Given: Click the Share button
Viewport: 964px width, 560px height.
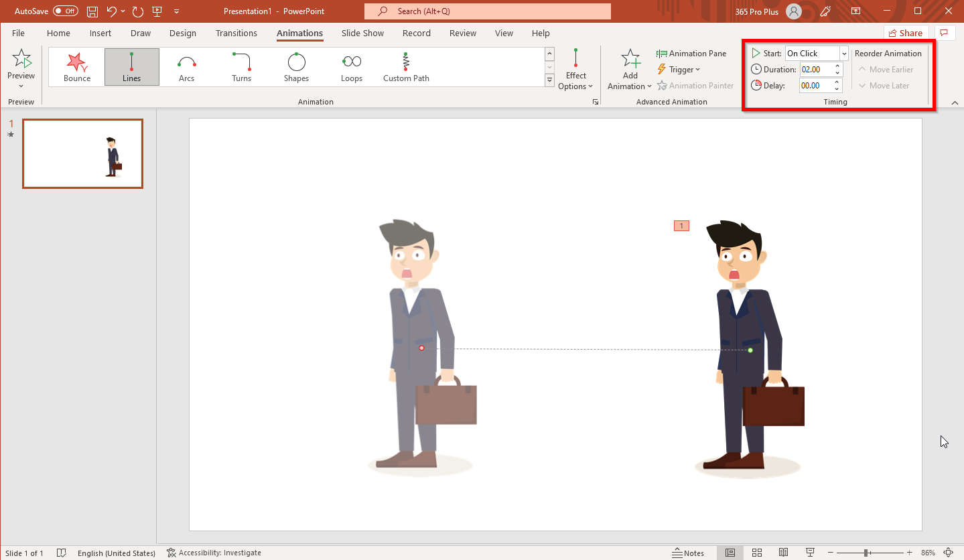Looking at the screenshot, I should 905,33.
